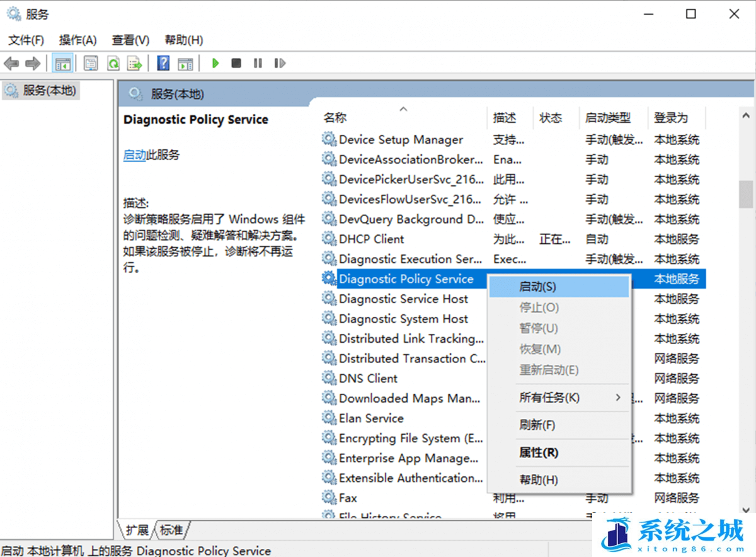Click the Back arrow in toolbar
756x557 pixels.
click(x=11, y=63)
